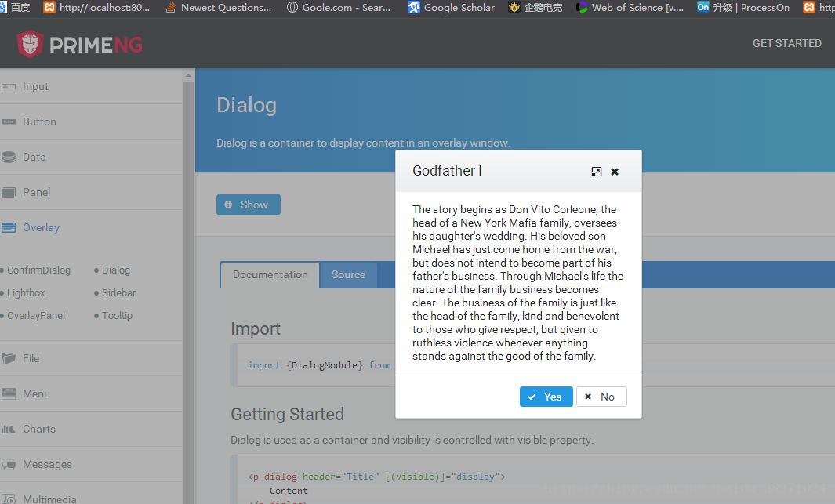
Task: Click the Godfather I dialog title
Action: tap(447, 171)
